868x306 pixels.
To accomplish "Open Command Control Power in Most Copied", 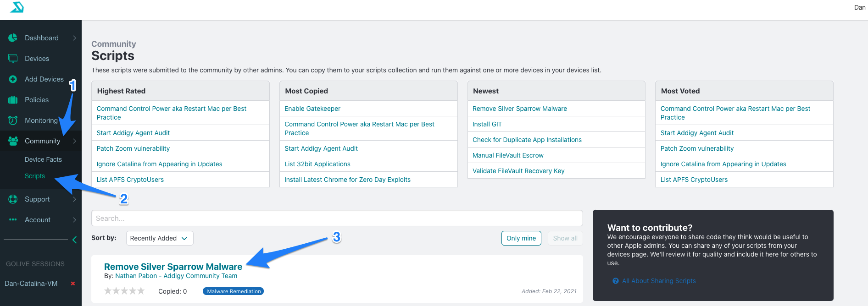I will [x=359, y=128].
